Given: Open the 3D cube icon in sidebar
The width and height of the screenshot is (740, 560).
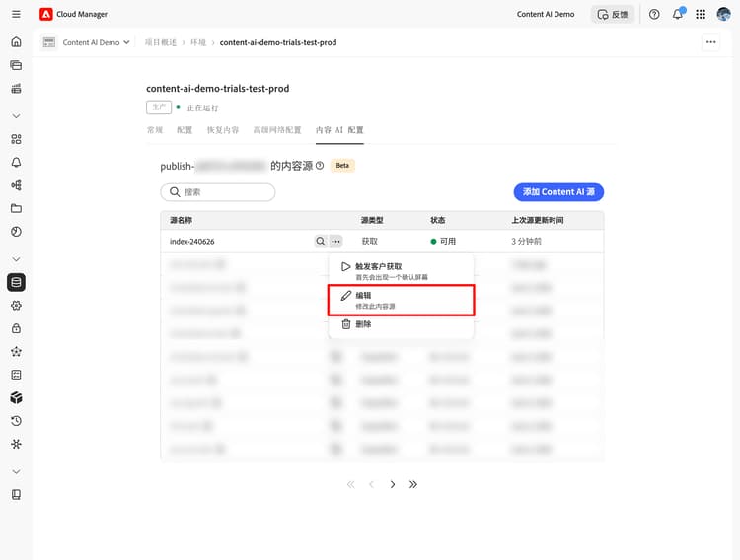Looking at the screenshot, I should (16, 398).
